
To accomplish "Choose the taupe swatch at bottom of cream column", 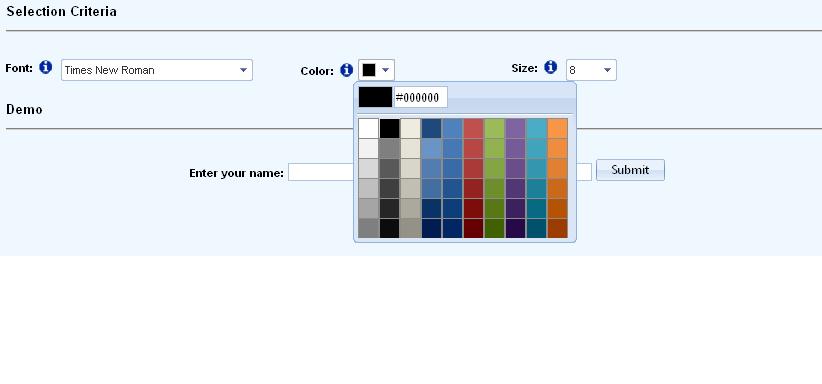I will tap(410, 228).
